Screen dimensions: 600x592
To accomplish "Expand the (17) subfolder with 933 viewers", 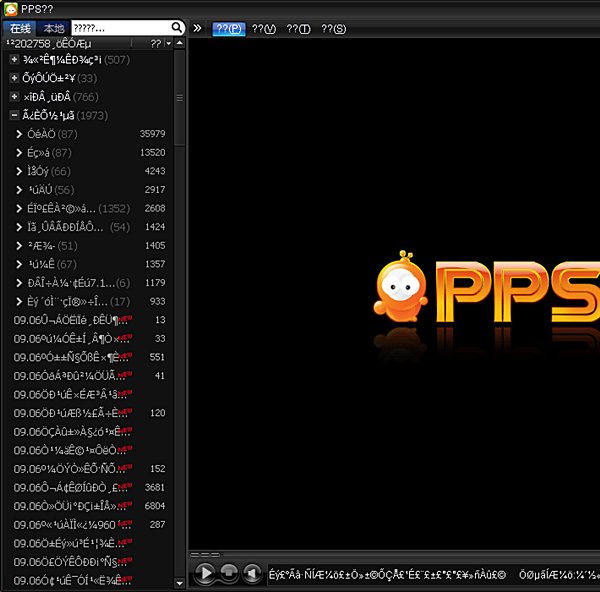I will tap(19, 301).
